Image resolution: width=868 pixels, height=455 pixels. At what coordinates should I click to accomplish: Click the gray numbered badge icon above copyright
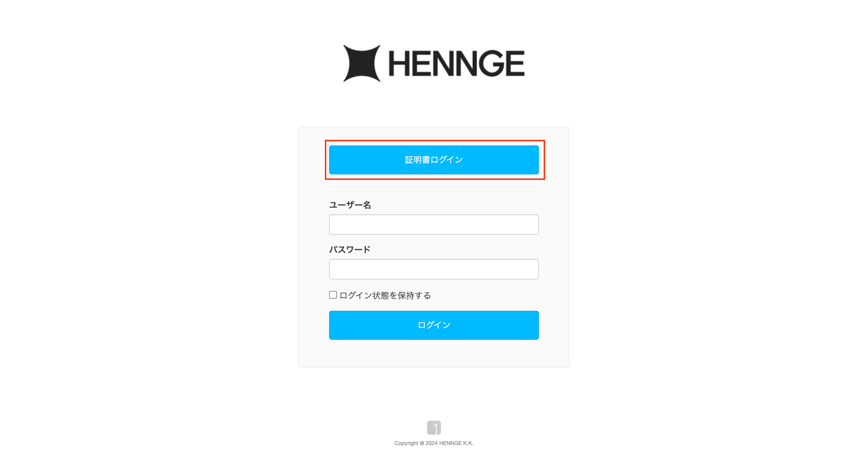pyautogui.click(x=434, y=428)
